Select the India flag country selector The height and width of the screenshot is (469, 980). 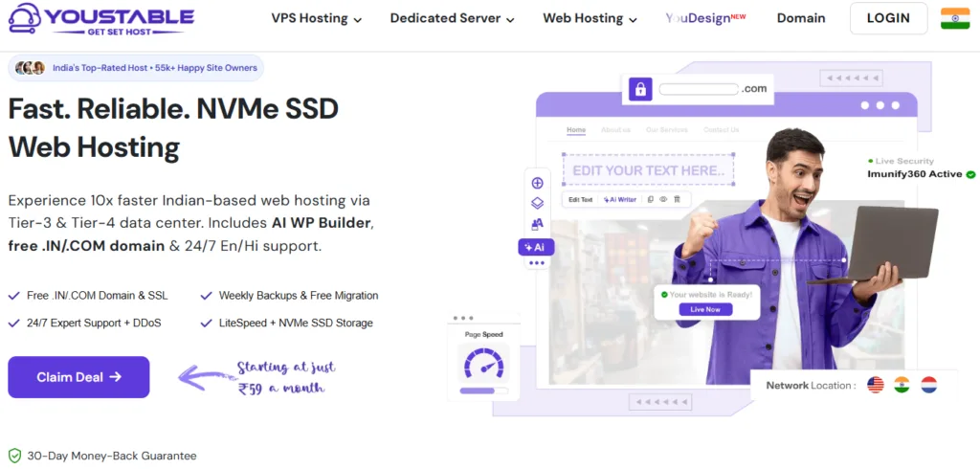pos(955,18)
